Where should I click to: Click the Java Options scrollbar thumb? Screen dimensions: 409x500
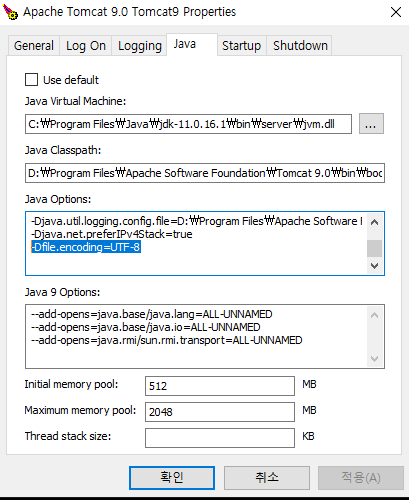pyautogui.click(x=374, y=248)
